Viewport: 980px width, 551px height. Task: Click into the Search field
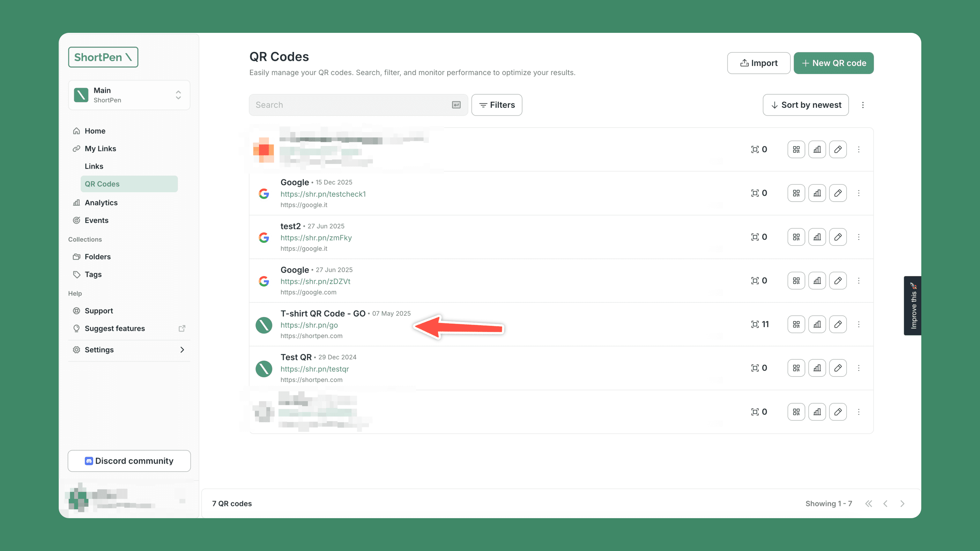(x=350, y=105)
